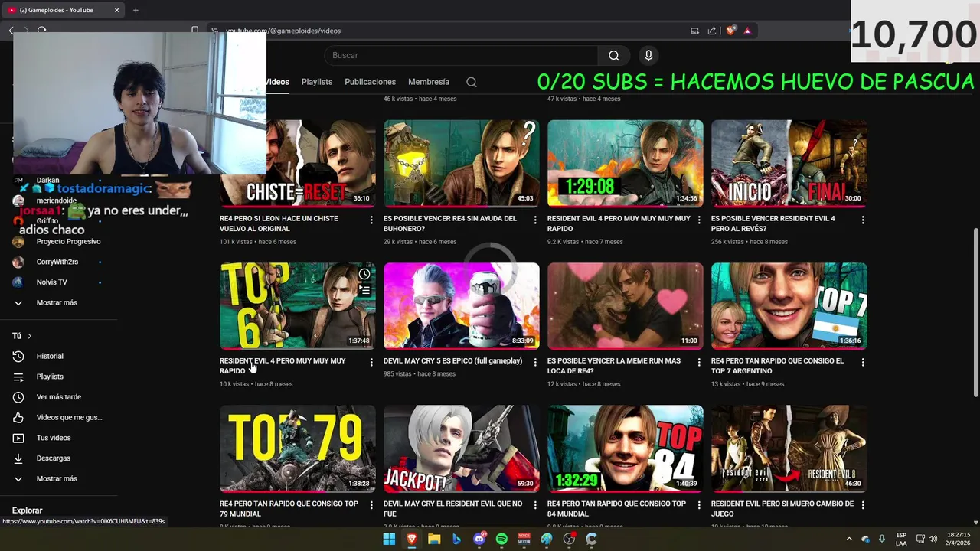Viewport: 980px width, 551px height.
Task: Click the share page icon in address bar
Action: [712, 31]
